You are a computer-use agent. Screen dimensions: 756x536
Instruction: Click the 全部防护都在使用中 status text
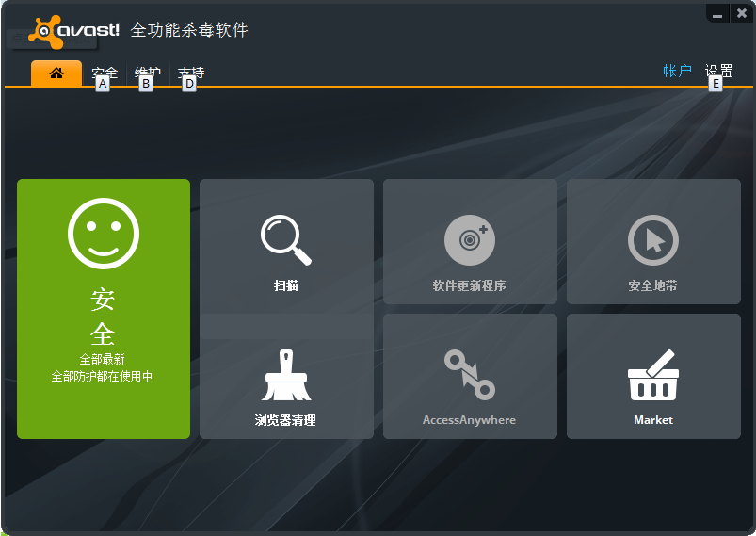[x=102, y=376]
